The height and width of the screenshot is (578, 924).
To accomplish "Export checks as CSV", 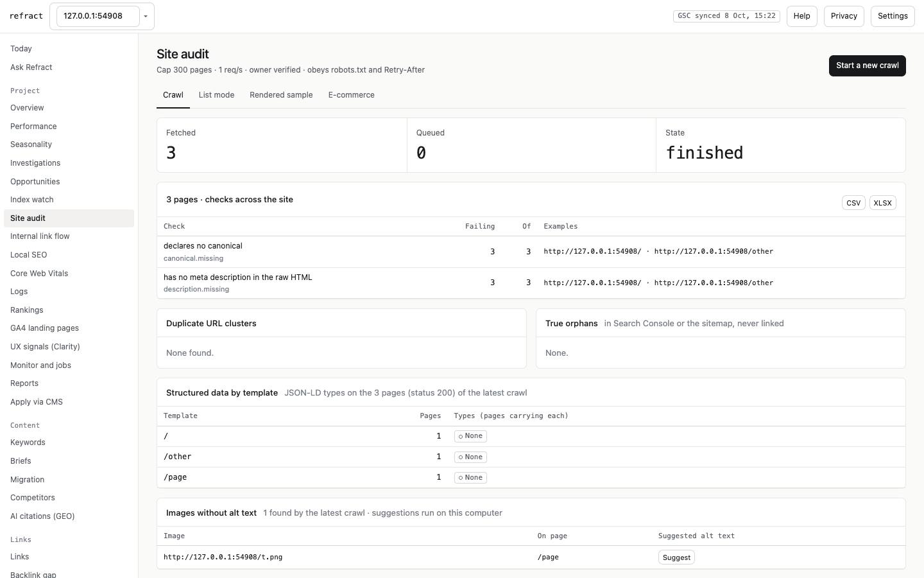I will click(853, 203).
